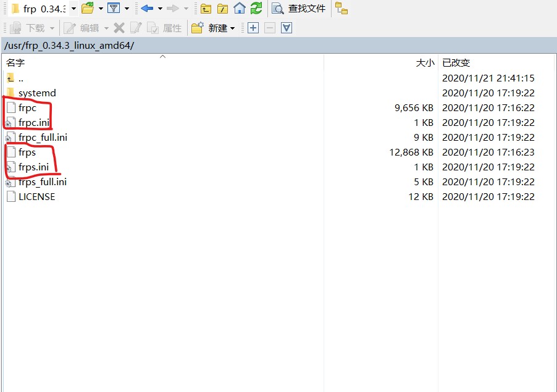The image size is (557, 392).
Task: Sort by the 名字 column header
Action: coord(15,62)
